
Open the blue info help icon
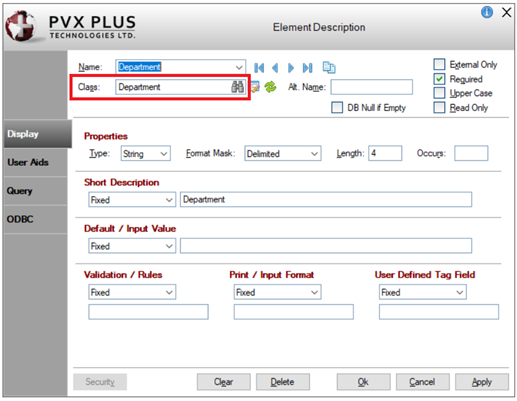coord(487,12)
